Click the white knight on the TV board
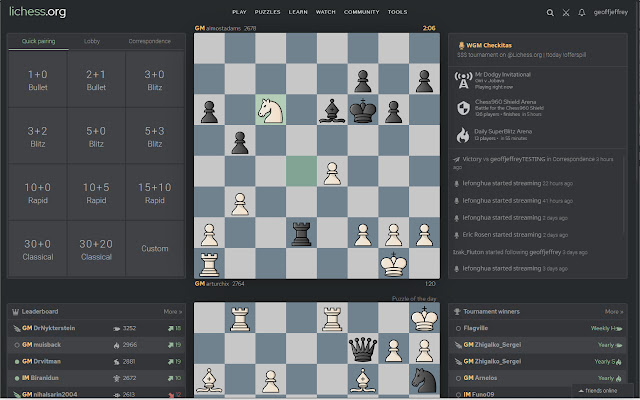 point(271,110)
